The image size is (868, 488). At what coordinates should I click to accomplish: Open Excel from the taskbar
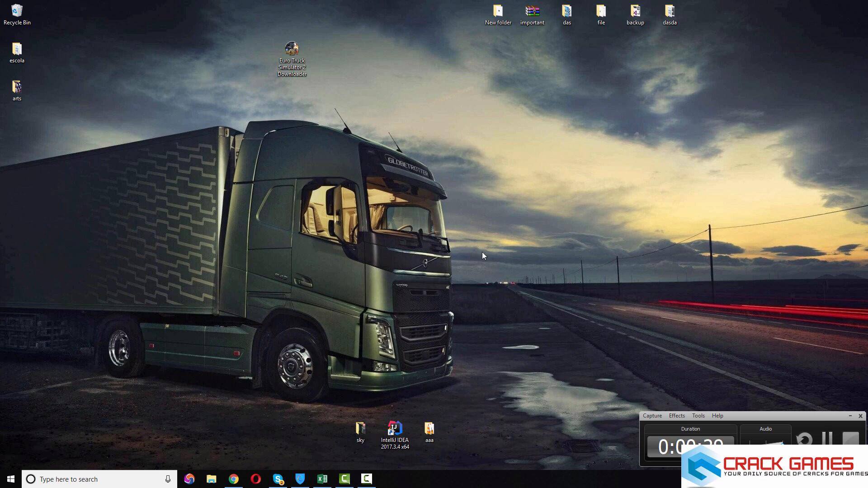tap(322, 479)
